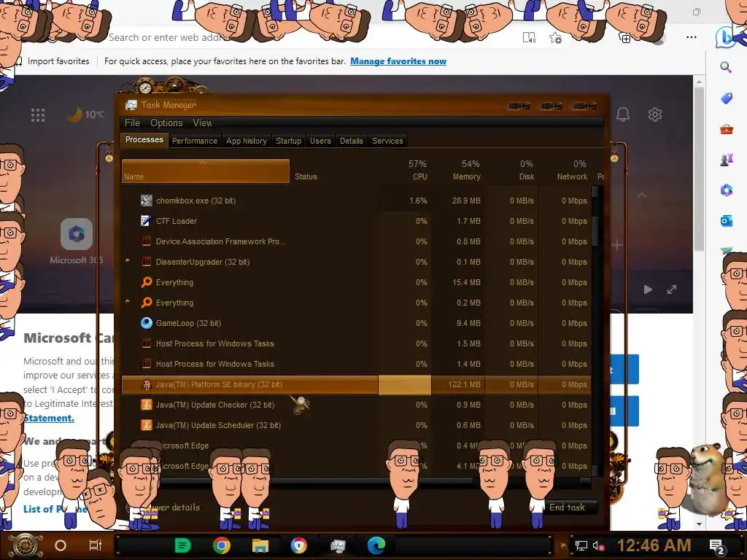Switch to the Details tab
The image size is (747, 560).
pos(351,141)
